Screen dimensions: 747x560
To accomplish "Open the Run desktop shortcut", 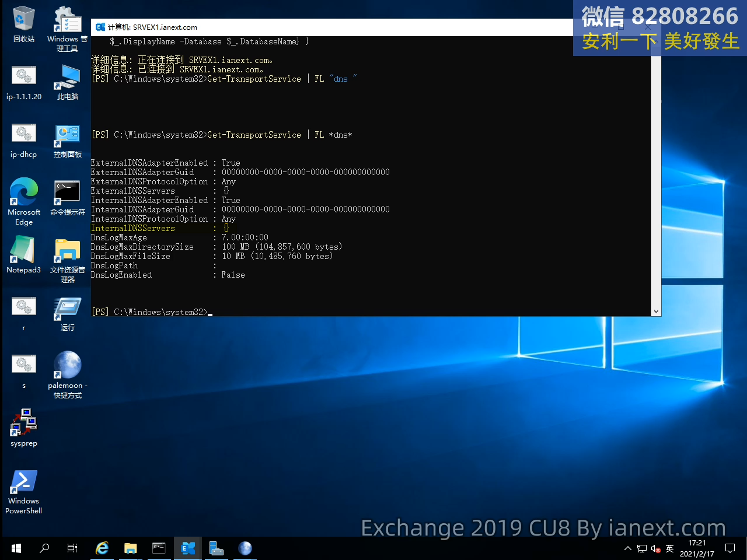I will 67,313.
